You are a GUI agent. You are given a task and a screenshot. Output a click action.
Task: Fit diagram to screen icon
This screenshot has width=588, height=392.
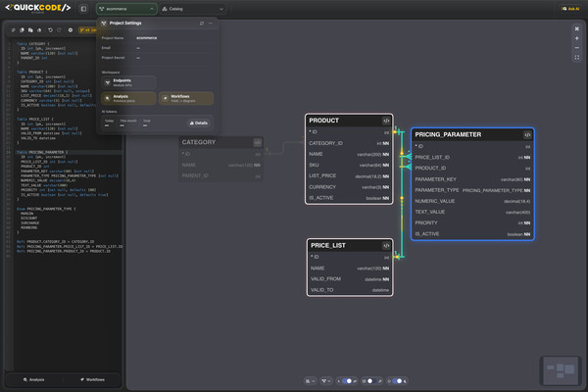click(x=577, y=58)
